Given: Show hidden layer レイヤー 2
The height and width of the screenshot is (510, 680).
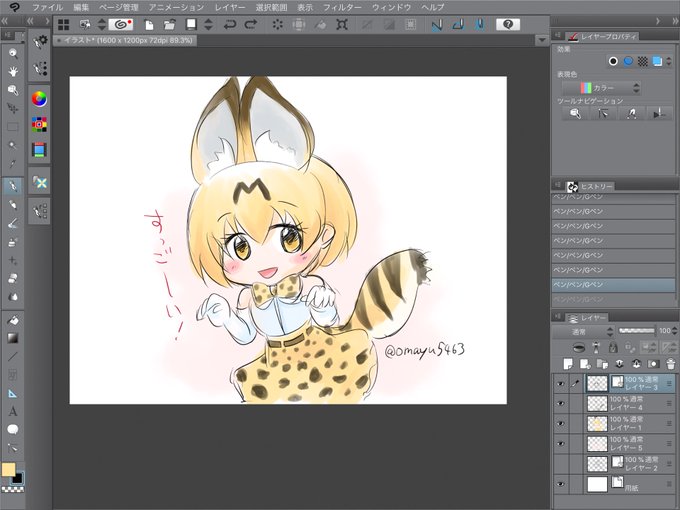Looking at the screenshot, I should pyautogui.click(x=561, y=464).
